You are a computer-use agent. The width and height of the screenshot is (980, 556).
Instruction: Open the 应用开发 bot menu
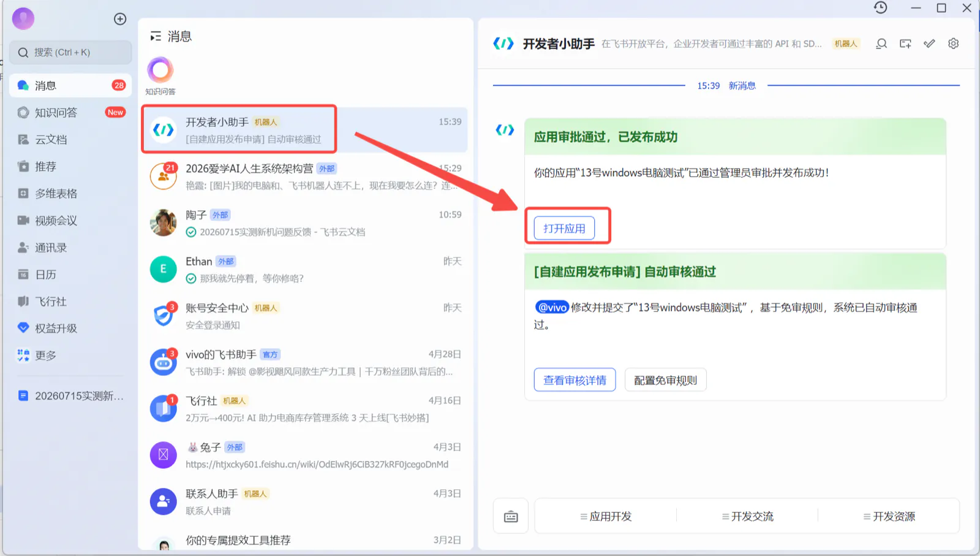point(606,517)
